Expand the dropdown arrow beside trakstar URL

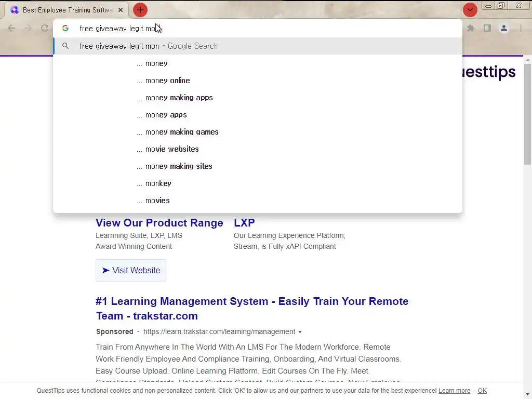300,332
